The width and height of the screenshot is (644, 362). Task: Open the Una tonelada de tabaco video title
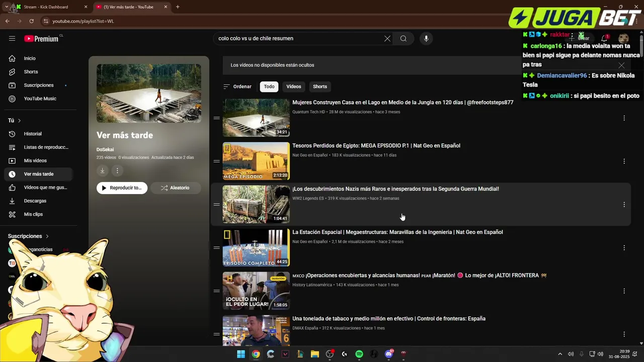click(389, 319)
